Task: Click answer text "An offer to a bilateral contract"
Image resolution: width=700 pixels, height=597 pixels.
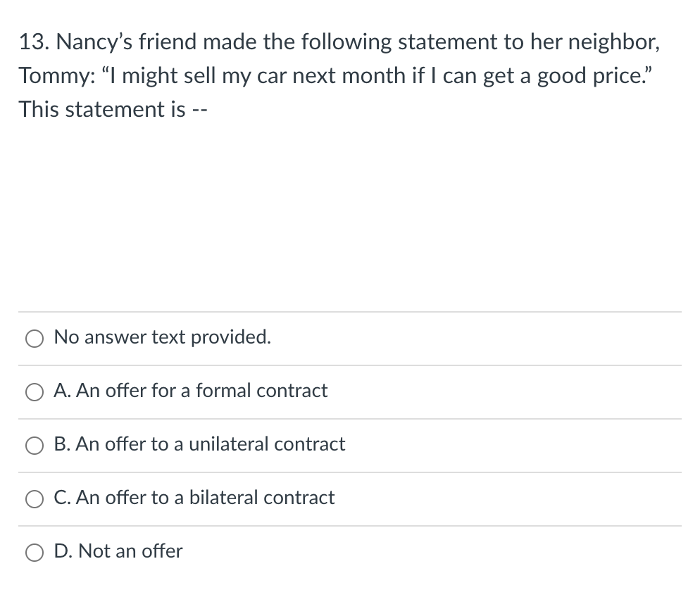Action: [205, 498]
